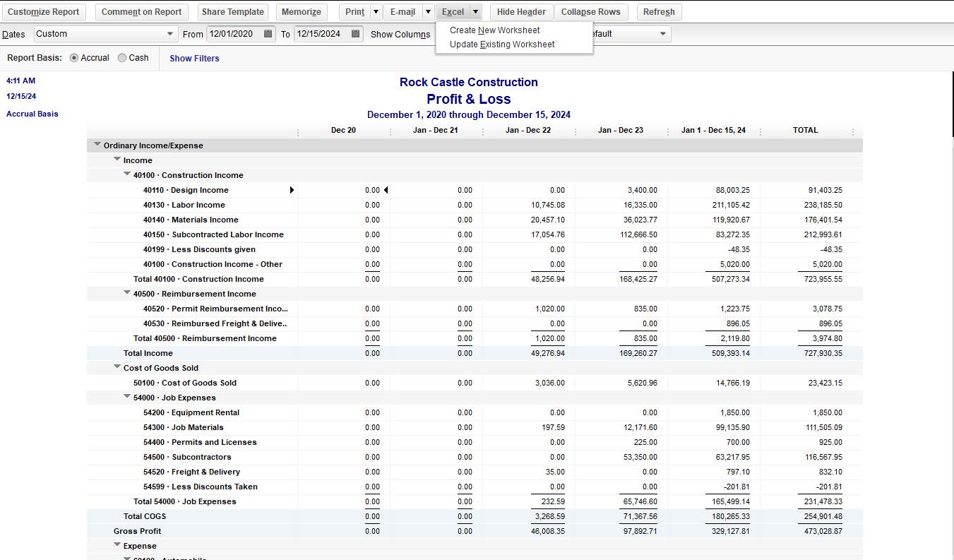The height and width of the screenshot is (560, 954).
Task: Open the From date calendar picker
Action: coord(268,34)
